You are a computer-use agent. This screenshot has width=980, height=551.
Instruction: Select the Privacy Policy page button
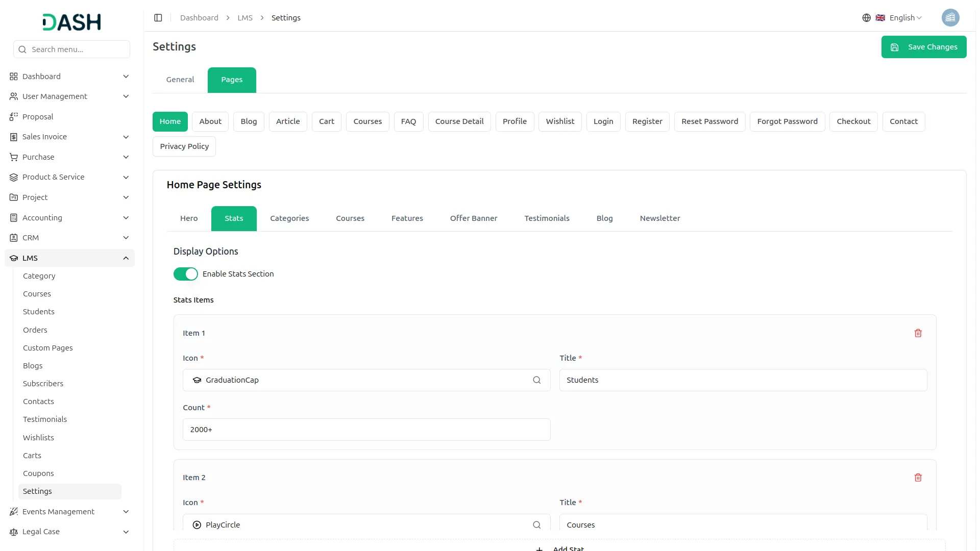click(184, 146)
